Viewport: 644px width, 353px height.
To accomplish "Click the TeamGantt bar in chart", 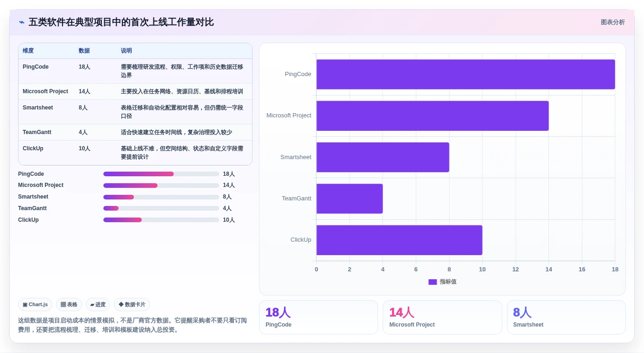I will [349, 199].
